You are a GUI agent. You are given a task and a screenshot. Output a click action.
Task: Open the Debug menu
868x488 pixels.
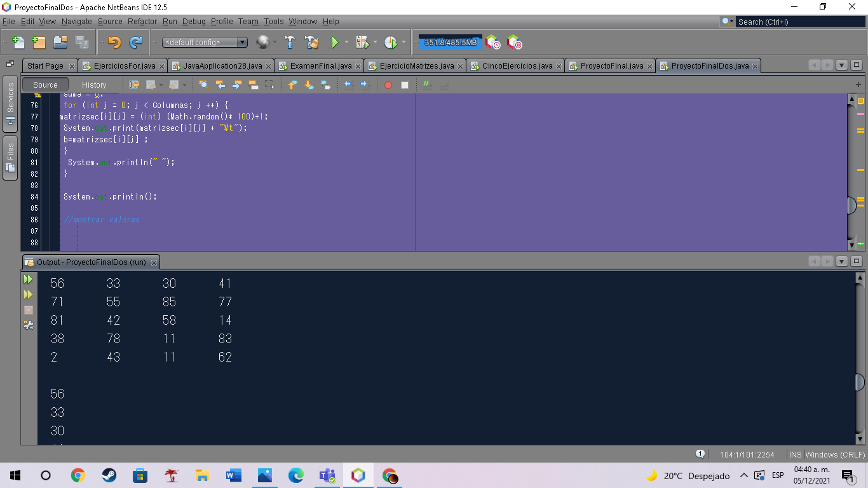[x=194, y=22]
